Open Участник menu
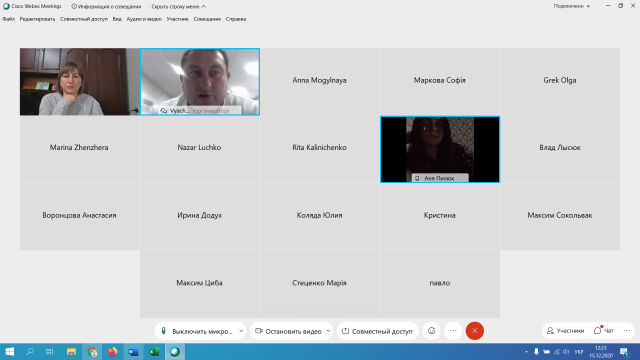 (178, 19)
